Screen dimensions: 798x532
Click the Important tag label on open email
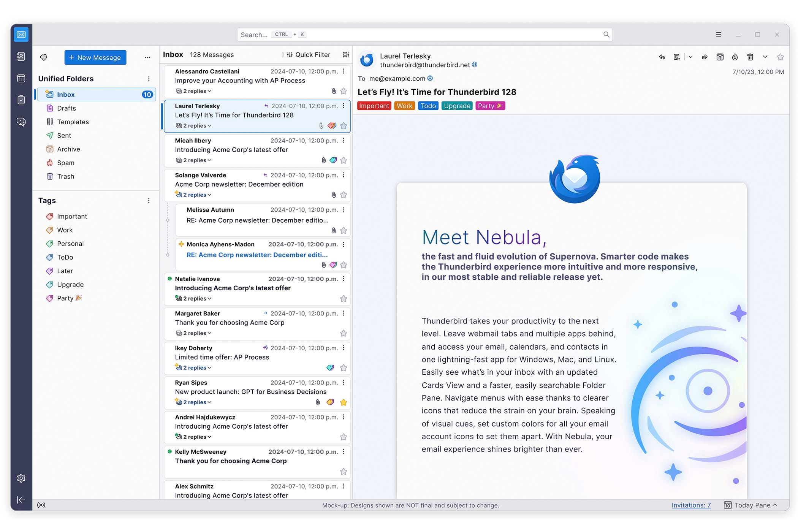pos(374,106)
